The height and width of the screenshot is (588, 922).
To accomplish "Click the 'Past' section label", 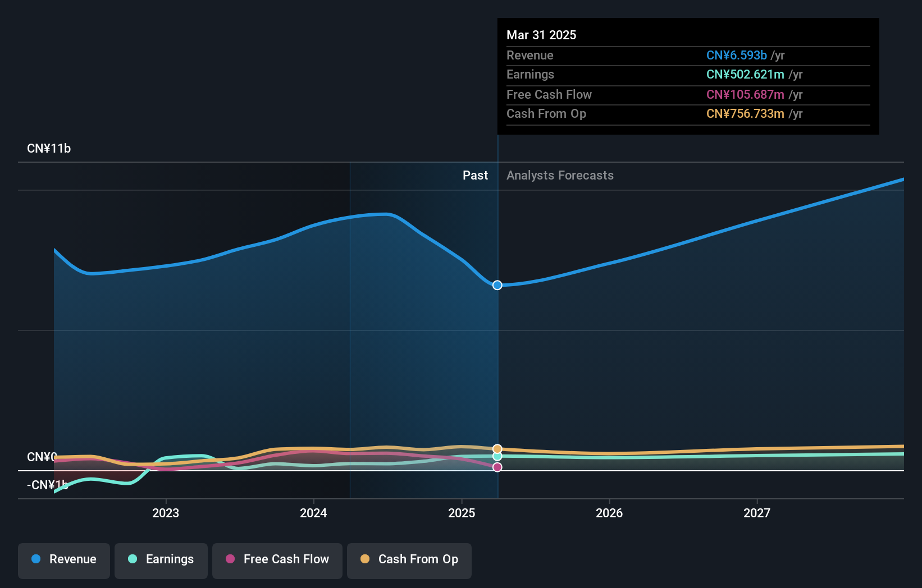I will point(475,176).
